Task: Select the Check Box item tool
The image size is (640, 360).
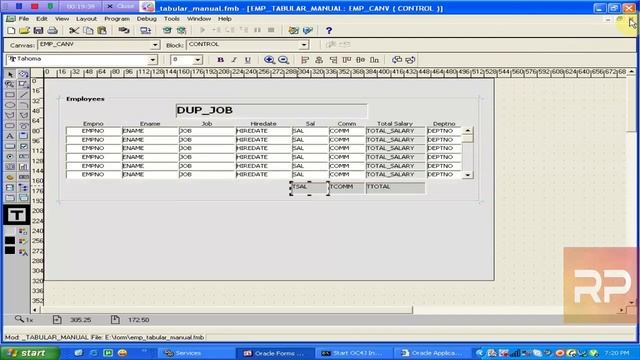Action: point(24,146)
